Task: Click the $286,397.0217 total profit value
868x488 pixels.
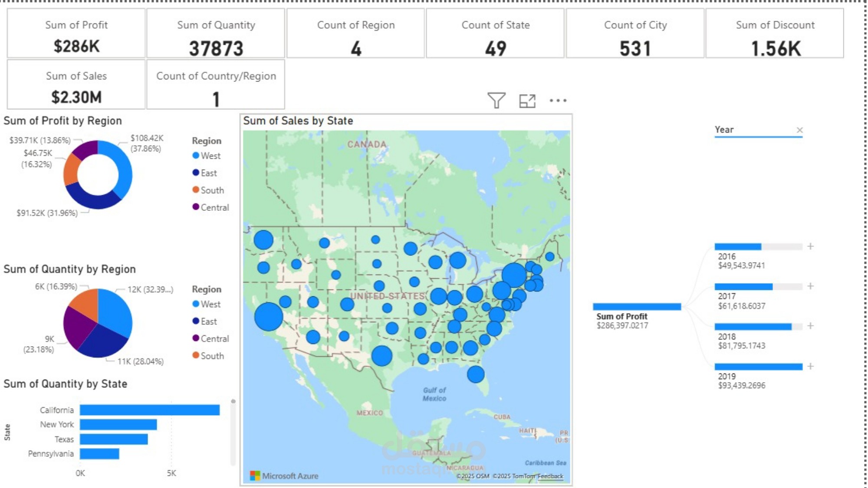Action: click(x=622, y=325)
